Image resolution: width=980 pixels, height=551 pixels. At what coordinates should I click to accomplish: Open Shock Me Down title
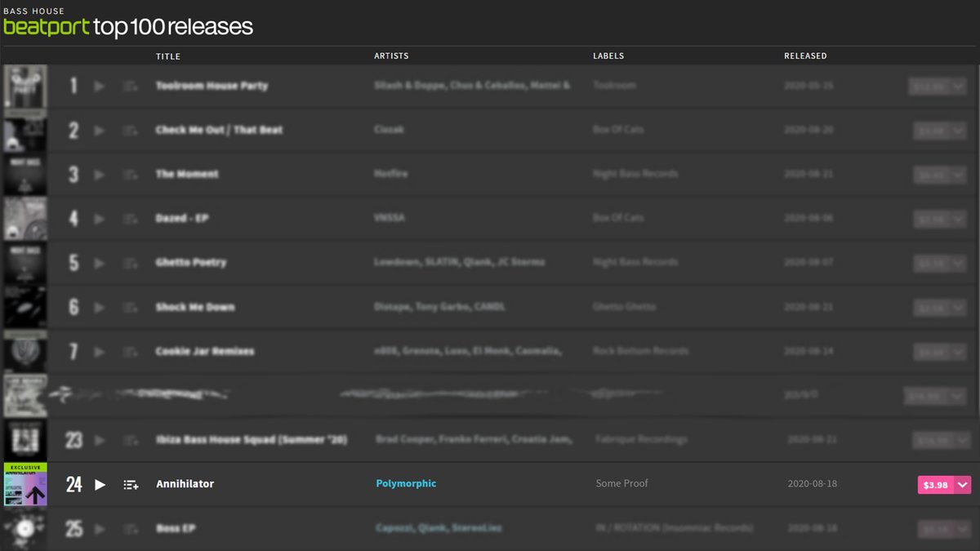(195, 307)
